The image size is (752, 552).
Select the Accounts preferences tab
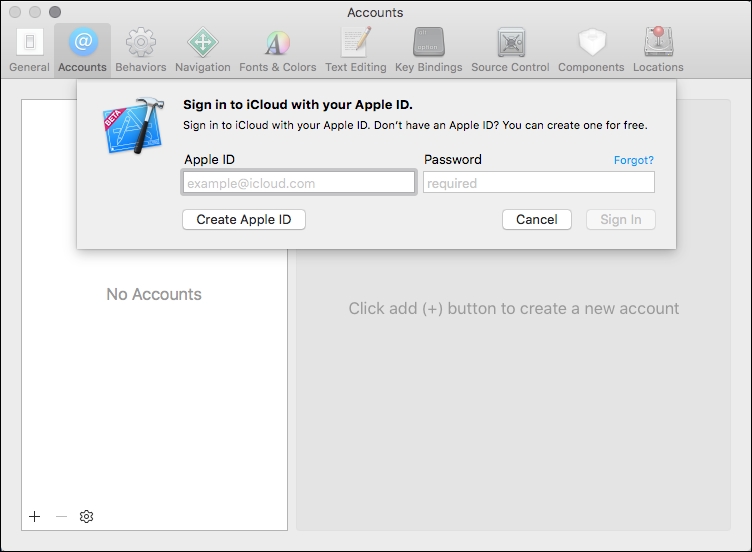click(82, 50)
